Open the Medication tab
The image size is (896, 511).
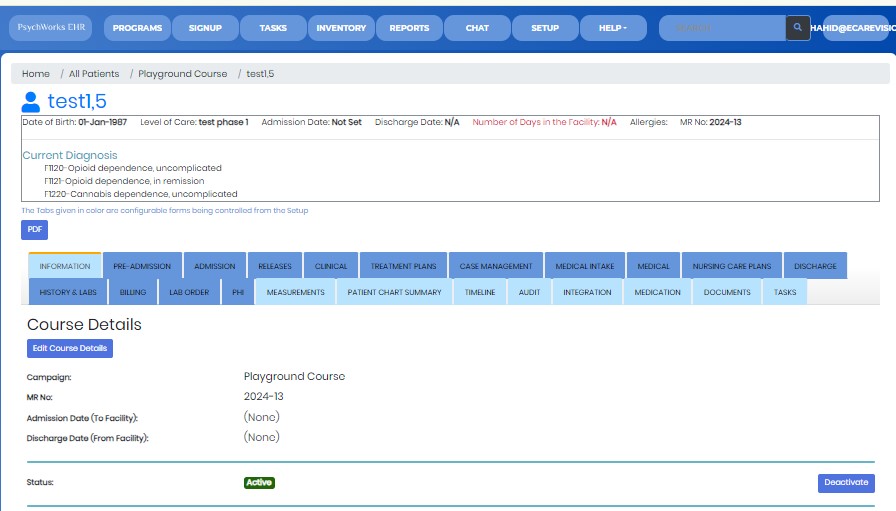657,292
